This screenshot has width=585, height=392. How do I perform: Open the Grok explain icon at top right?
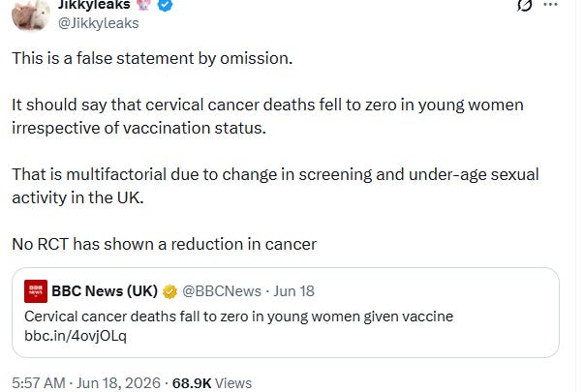click(524, 5)
